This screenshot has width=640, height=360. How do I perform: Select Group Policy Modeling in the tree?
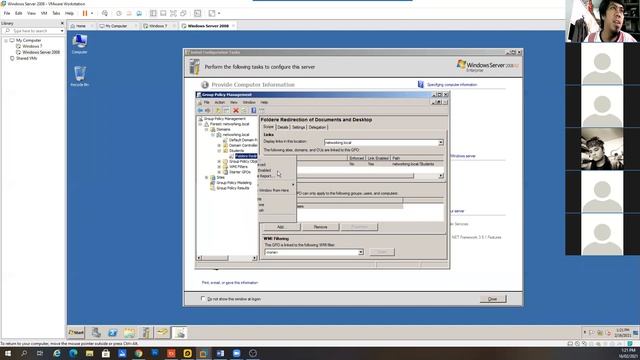pyautogui.click(x=233, y=183)
